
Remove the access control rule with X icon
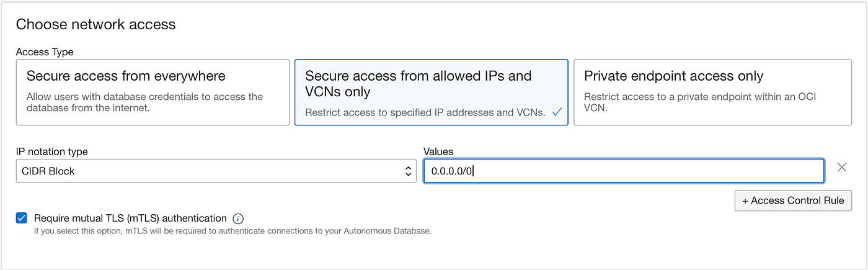tap(841, 167)
